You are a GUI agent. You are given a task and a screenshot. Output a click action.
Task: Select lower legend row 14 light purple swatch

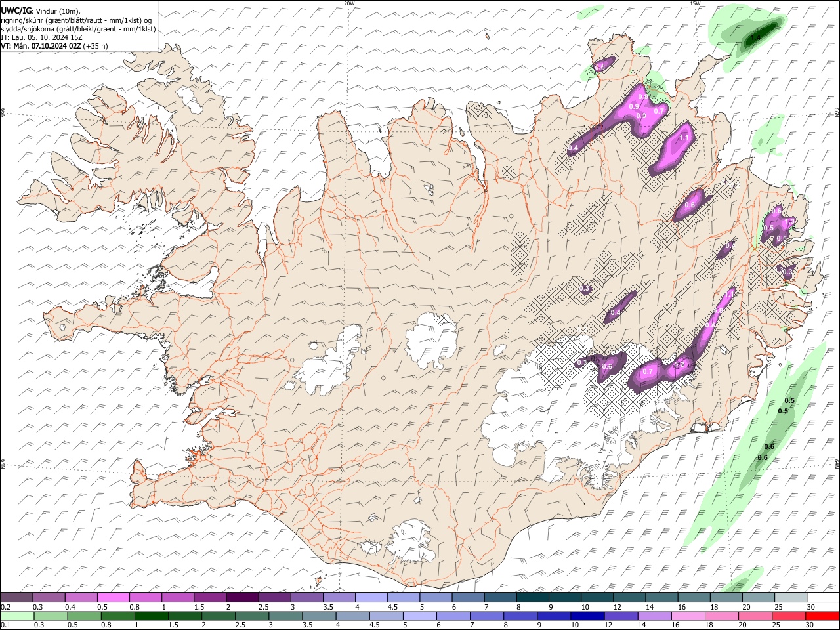(655, 616)
